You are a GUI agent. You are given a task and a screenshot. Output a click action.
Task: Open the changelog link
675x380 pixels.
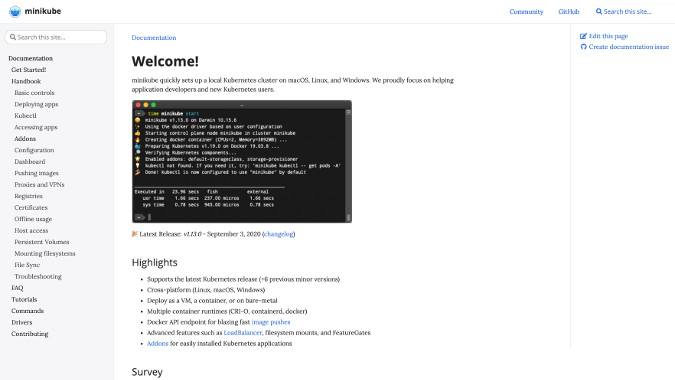279,234
